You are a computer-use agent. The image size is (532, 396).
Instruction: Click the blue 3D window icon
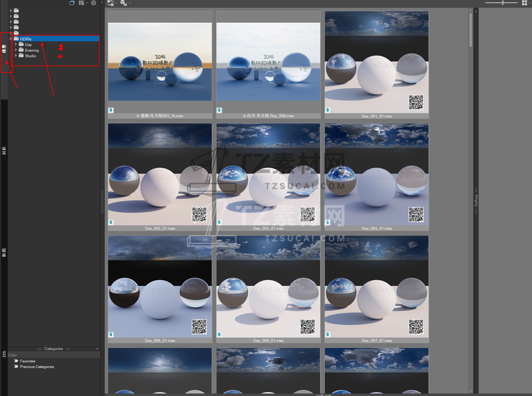click(x=72, y=3)
